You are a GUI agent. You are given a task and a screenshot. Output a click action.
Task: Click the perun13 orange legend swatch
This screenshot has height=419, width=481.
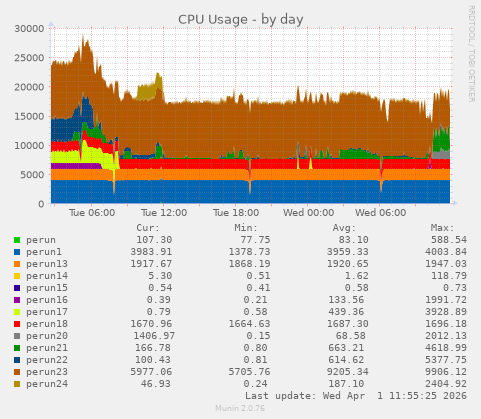[17, 264]
